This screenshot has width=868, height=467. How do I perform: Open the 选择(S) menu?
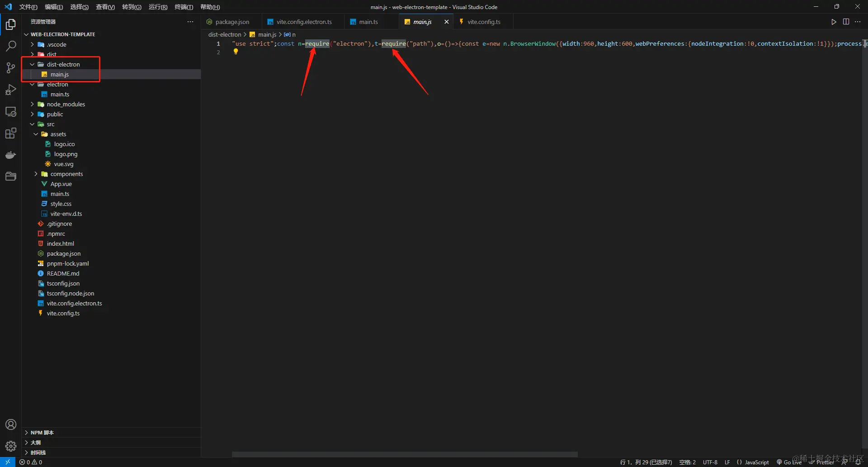[80, 7]
